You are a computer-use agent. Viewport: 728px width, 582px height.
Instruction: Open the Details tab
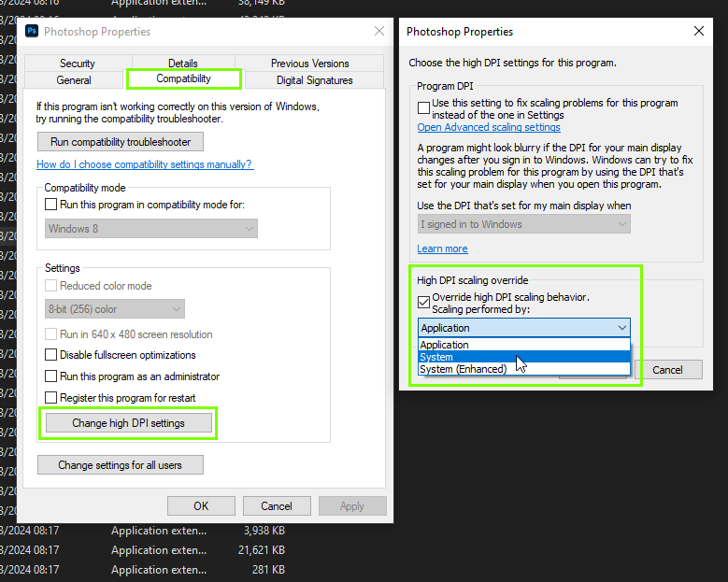point(183,64)
